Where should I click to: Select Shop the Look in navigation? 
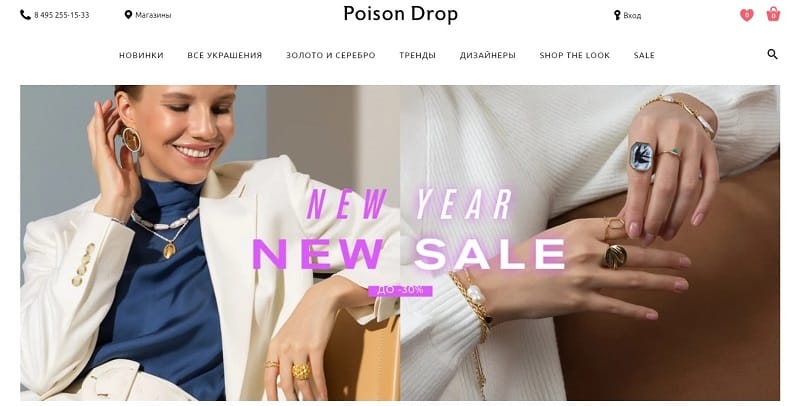(x=574, y=55)
